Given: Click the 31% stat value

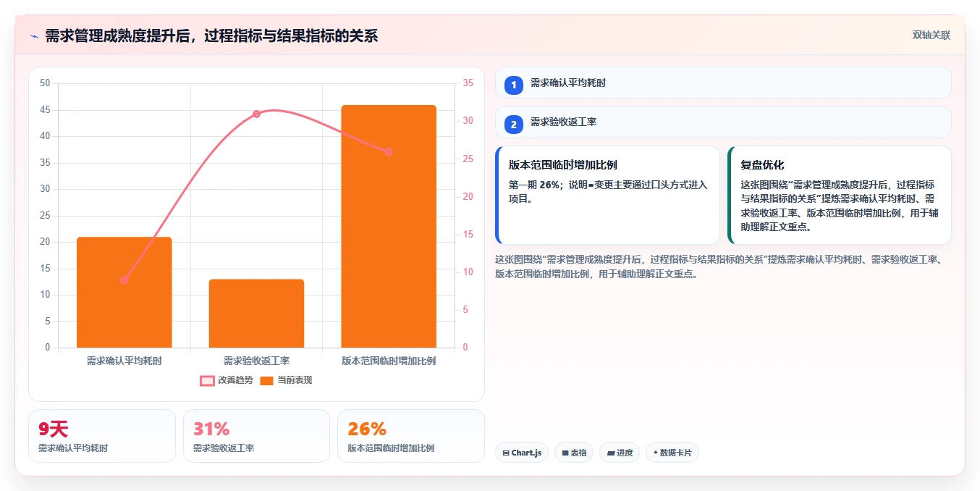Looking at the screenshot, I should [211, 429].
